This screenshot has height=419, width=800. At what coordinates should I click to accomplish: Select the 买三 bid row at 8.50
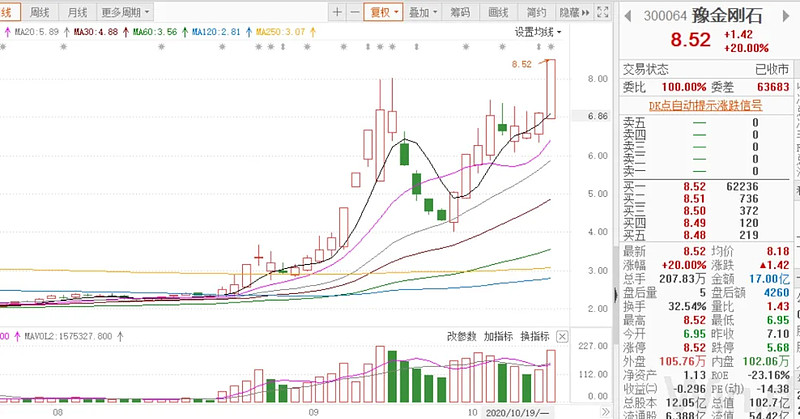click(x=705, y=211)
